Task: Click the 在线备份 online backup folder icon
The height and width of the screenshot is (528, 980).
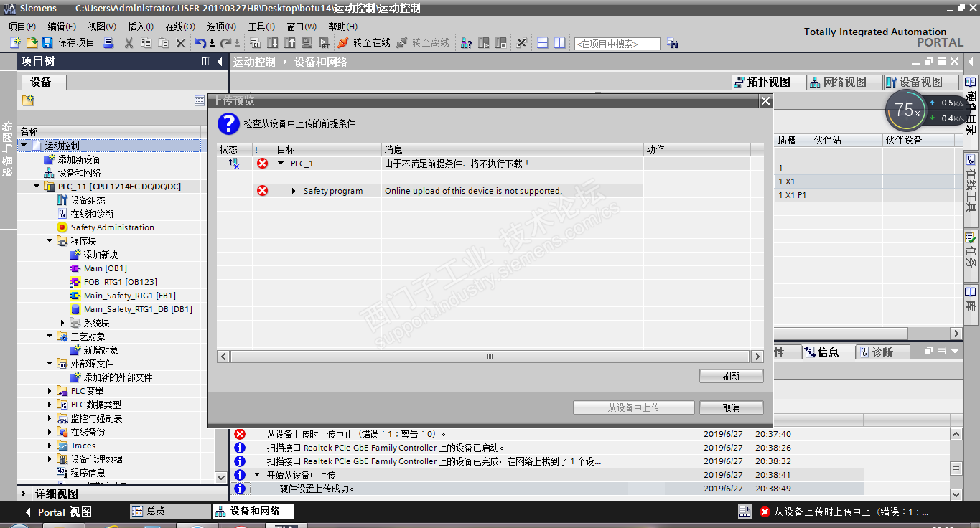Action: click(x=62, y=432)
